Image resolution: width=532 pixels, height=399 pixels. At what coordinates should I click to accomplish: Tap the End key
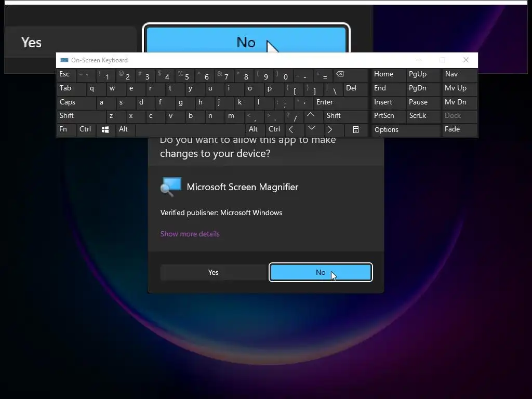click(x=389, y=88)
